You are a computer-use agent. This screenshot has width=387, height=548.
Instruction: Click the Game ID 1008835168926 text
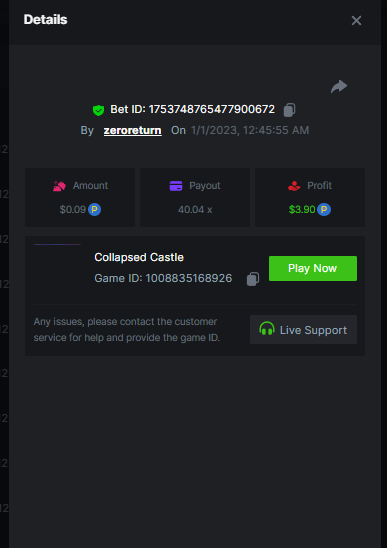(163, 278)
